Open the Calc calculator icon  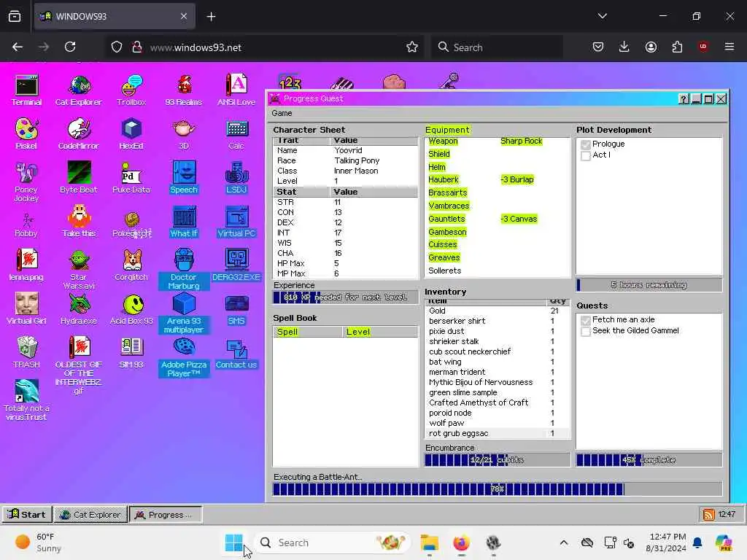(x=236, y=134)
